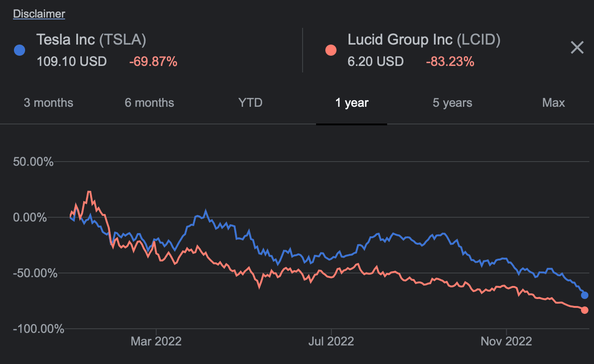This screenshot has height=364, width=594.
Task: Click the red -69.87% change indicator
Action: coord(153,61)
